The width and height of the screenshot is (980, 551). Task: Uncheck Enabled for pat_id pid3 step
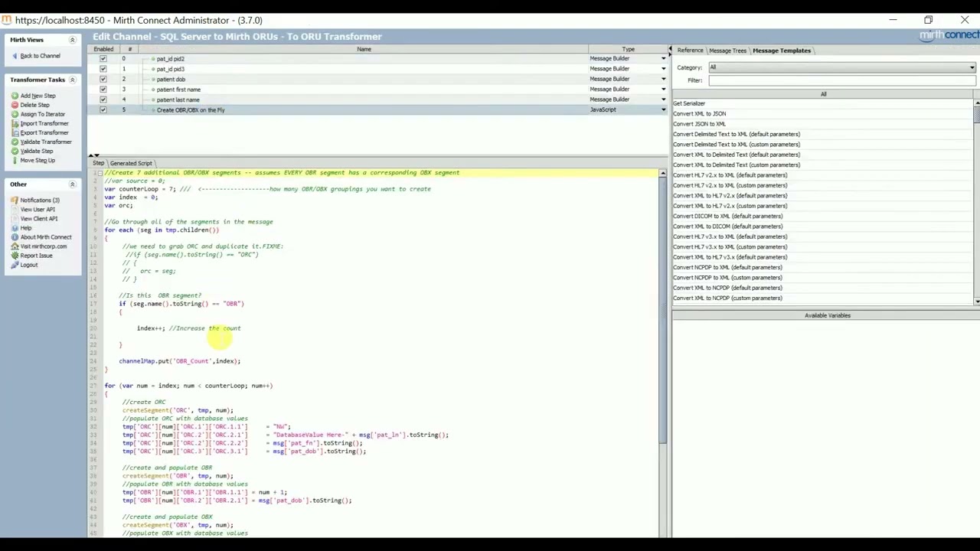[x=103, y=69]
